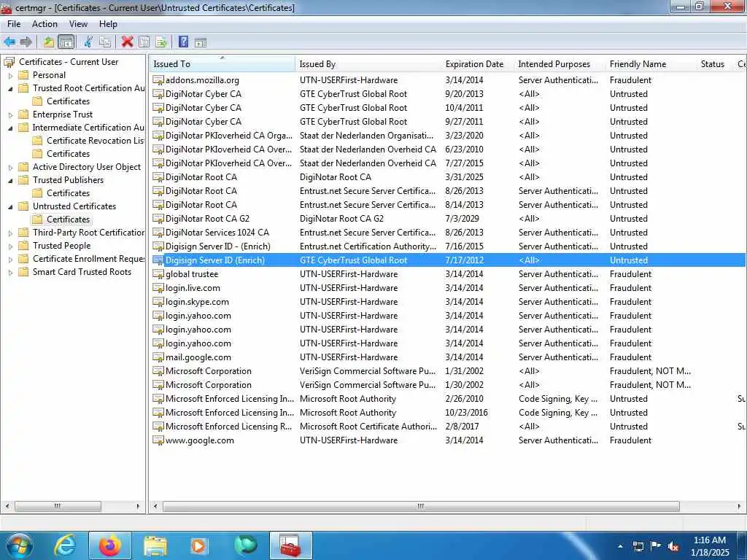Sort by the Friendly Name column header
The height and width of the screenshot is (560, 747).
pyautogui.click(x=651, y=64)
